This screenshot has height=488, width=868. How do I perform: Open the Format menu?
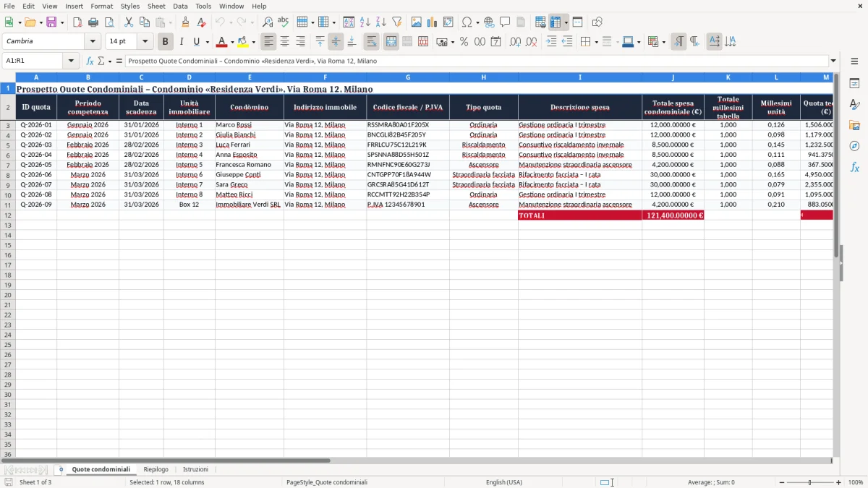pyautogui.click(x=101, y=6)
